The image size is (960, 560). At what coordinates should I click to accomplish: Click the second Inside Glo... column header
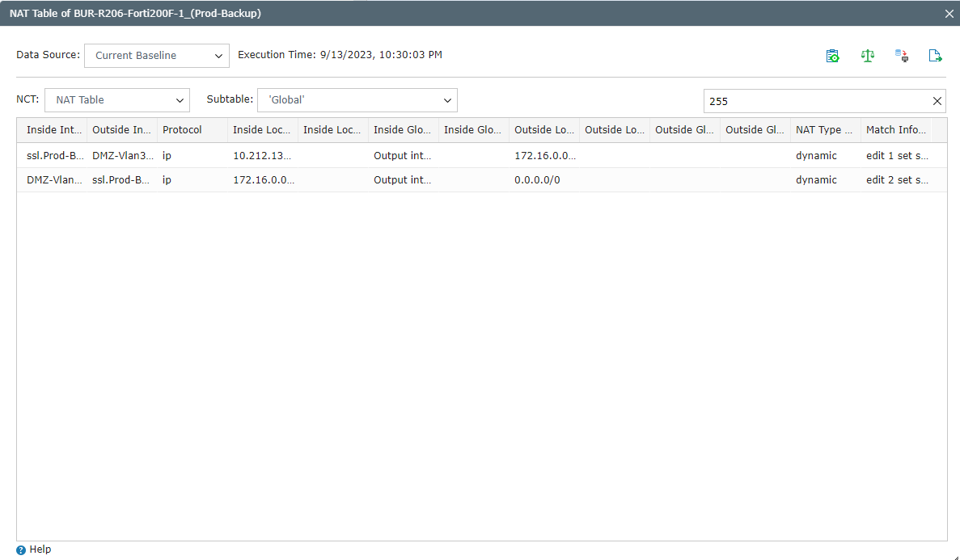(474, 130)
